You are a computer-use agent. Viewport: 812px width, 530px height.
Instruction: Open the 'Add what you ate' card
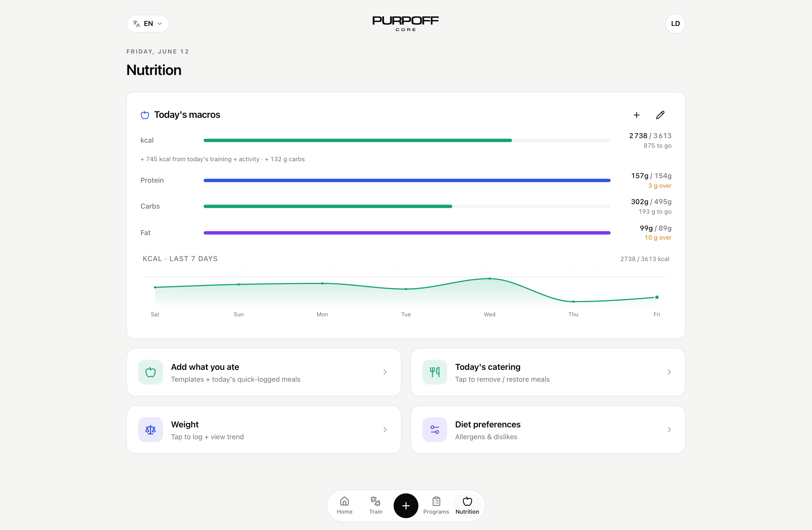click(x=264, y=372)
